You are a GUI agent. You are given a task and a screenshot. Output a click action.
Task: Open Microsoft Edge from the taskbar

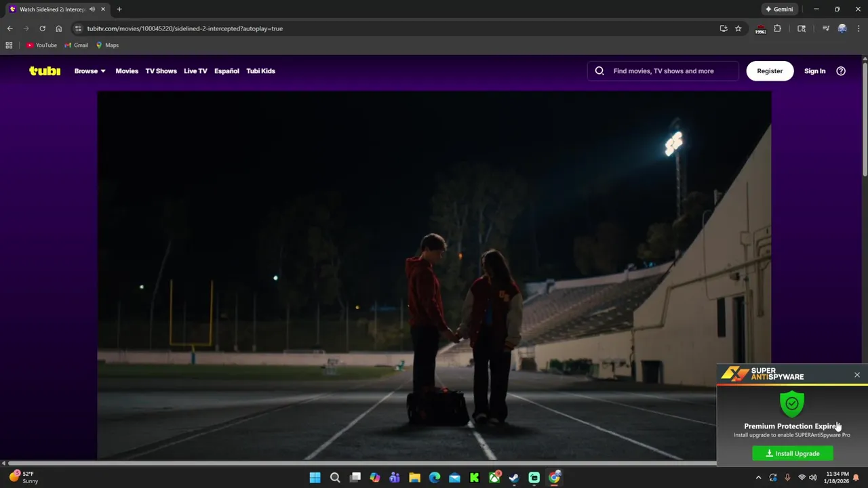[x=435, y=478]
